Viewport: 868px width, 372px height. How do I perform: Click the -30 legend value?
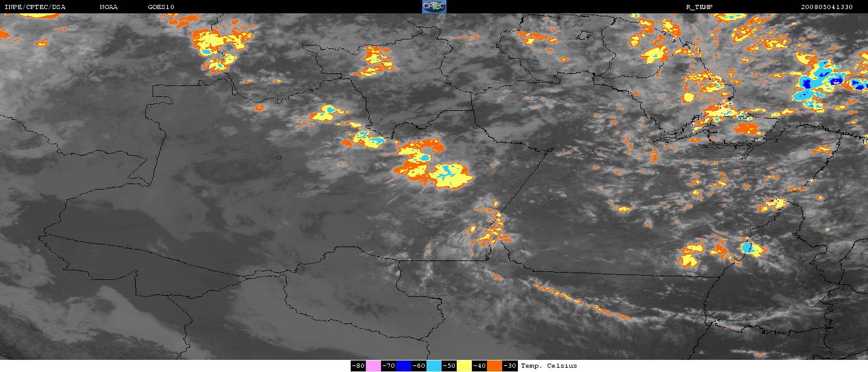pos(510,366)
